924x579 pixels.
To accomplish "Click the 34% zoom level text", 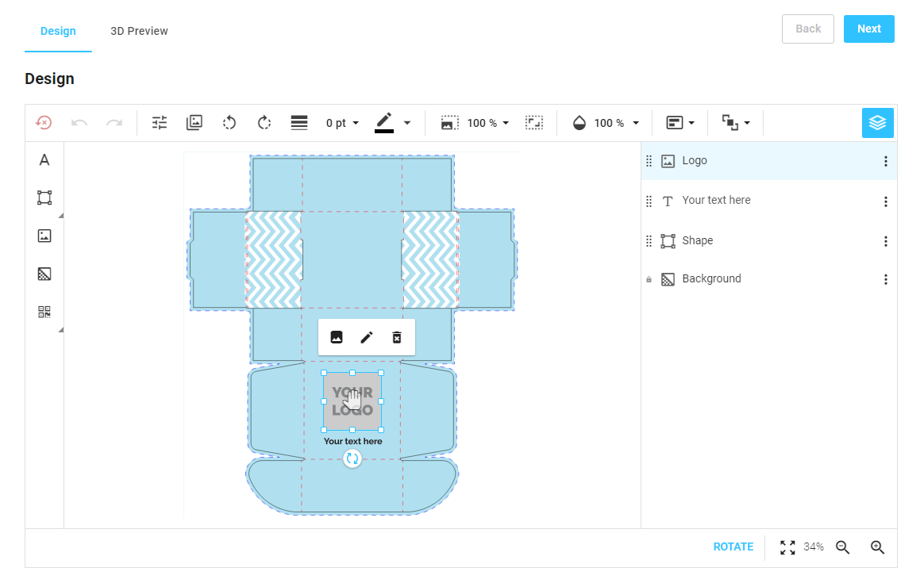I will (813, 546).
